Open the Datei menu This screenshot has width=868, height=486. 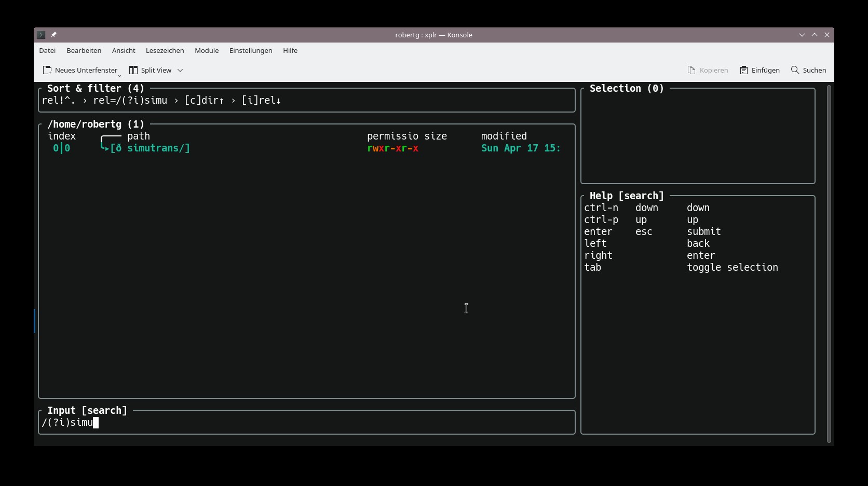click(x=47, y=50)
